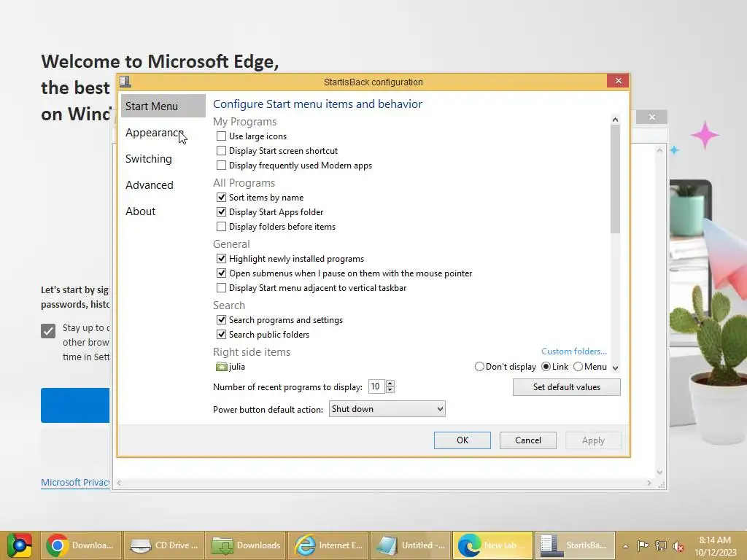Click background window horizontal scroll left arrow

[119, 483]
